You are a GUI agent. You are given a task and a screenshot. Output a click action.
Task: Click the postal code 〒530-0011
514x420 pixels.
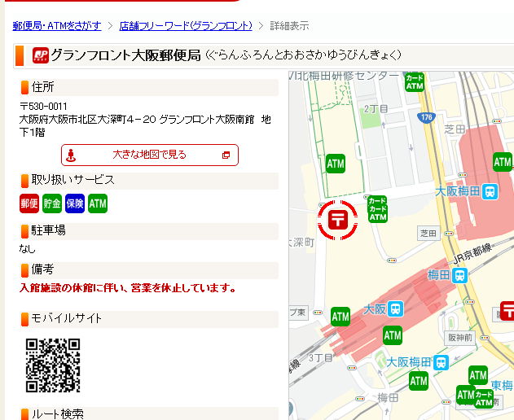(43, 107)
